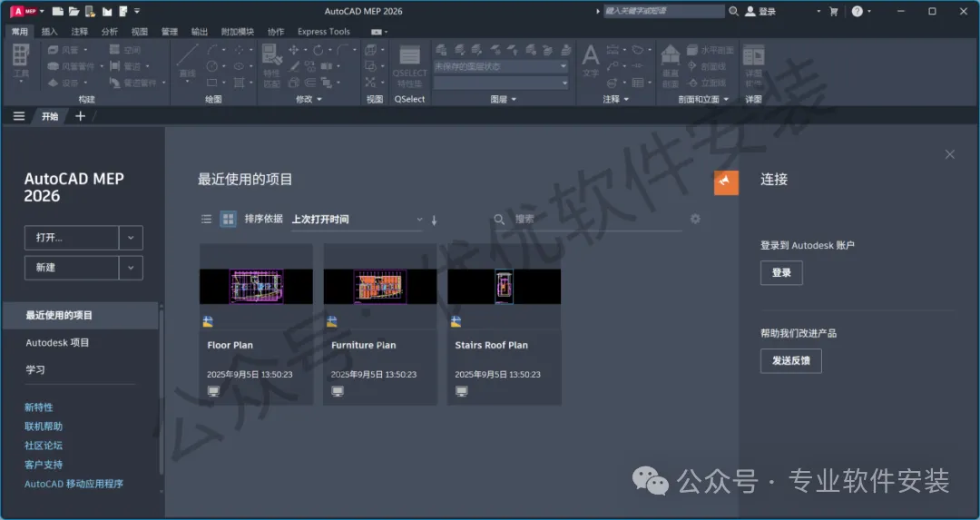The width and height of the screenshot is (980, 520).
Task: Close the 连接 side panel
Action: point(950,154)
